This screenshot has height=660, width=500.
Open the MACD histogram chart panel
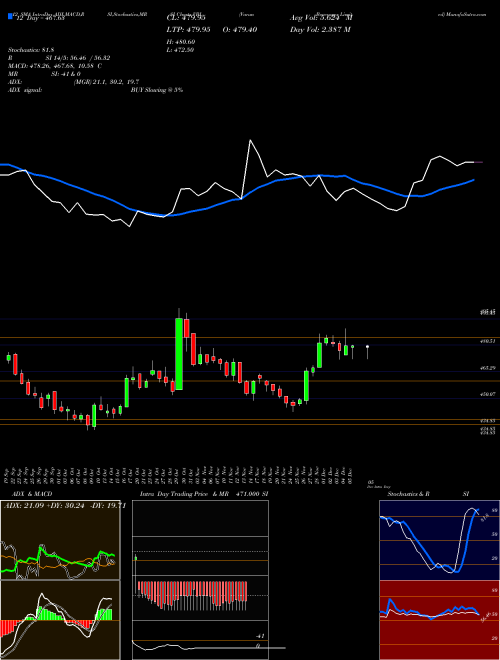click(x=60, y=620)
